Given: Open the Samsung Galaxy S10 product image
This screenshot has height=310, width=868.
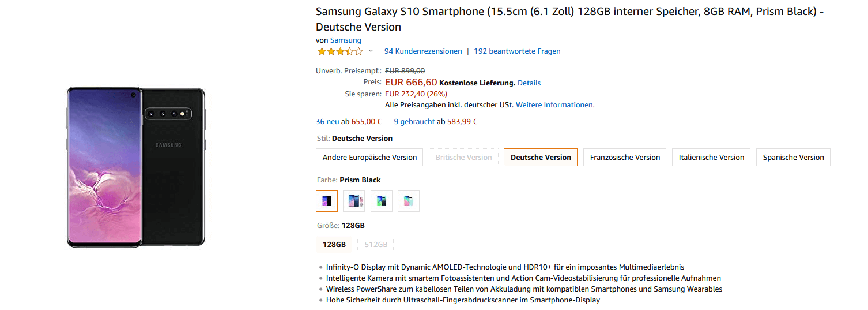Looking at the screenshot, I should click(136, 167).
